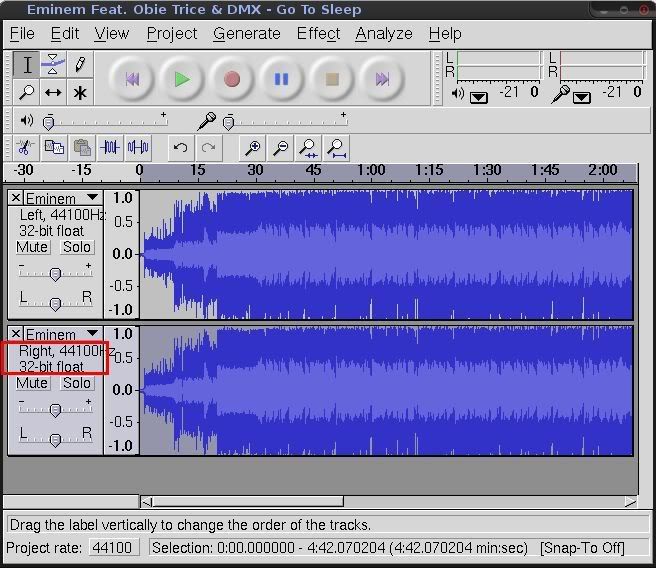Open the Generate menu
The height and width of the screenshot is (568, 656).
point(247,33)
